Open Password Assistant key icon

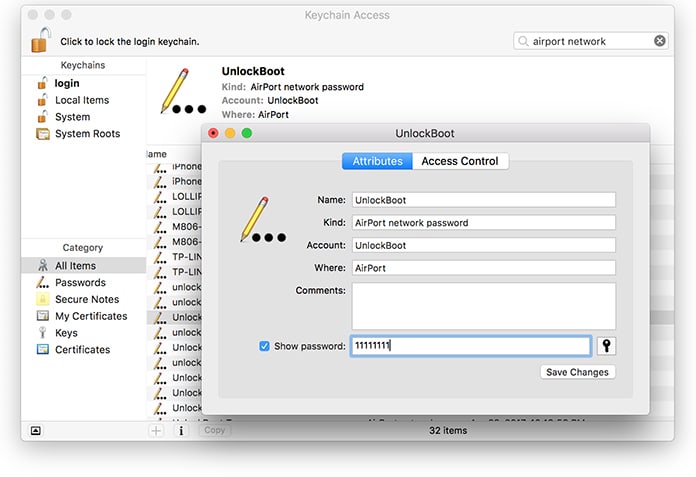tap(606, 346)
